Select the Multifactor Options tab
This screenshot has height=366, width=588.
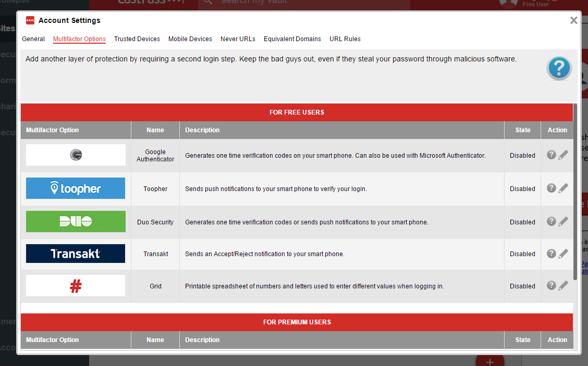point(79,39)
